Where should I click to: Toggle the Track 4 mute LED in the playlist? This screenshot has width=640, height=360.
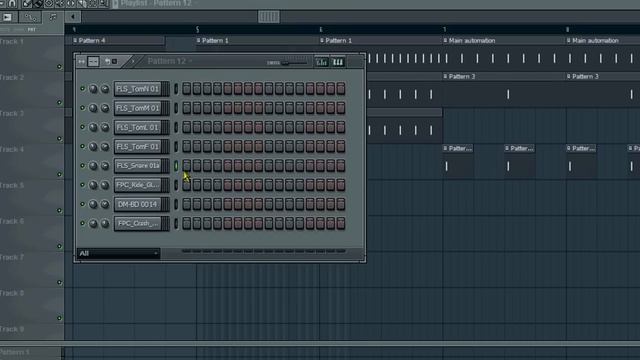(59, 174)
